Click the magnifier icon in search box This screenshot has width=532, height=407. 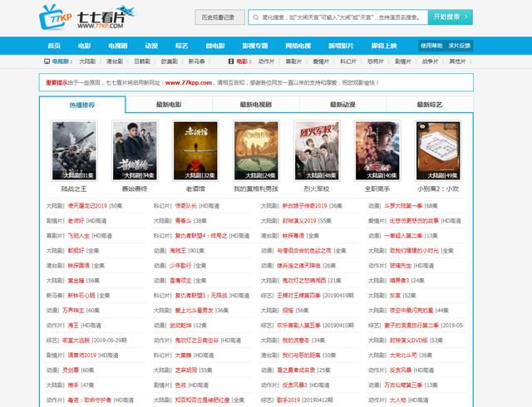pyautogui.click(x=255, y=17)
